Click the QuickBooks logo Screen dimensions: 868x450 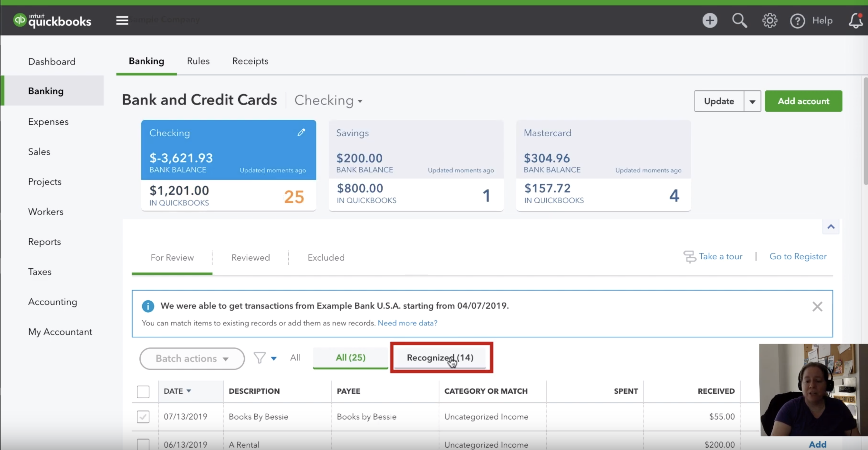(52, 20)
